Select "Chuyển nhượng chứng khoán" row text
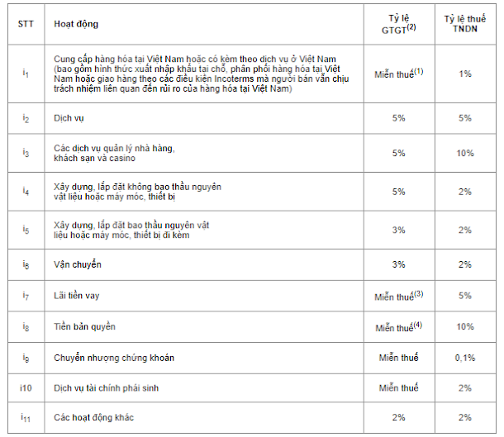 pos(114,358)
